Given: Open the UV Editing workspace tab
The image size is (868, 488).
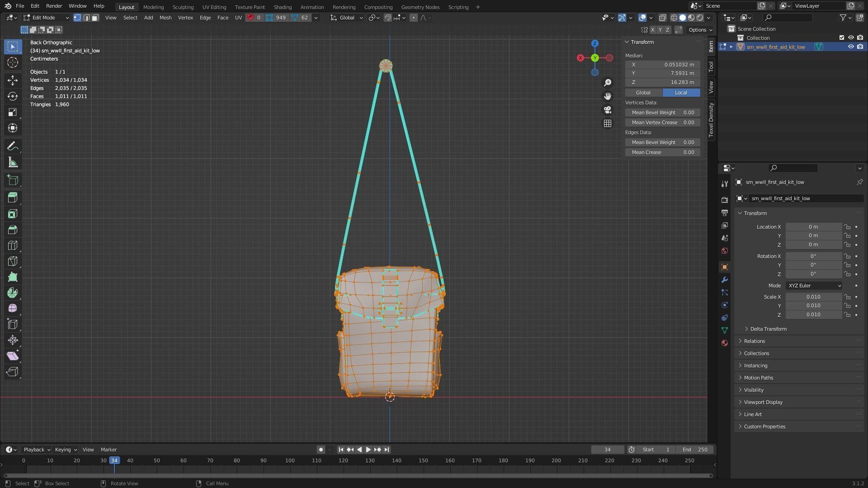Looking at the screenshot, I should [x=214, y=7].
